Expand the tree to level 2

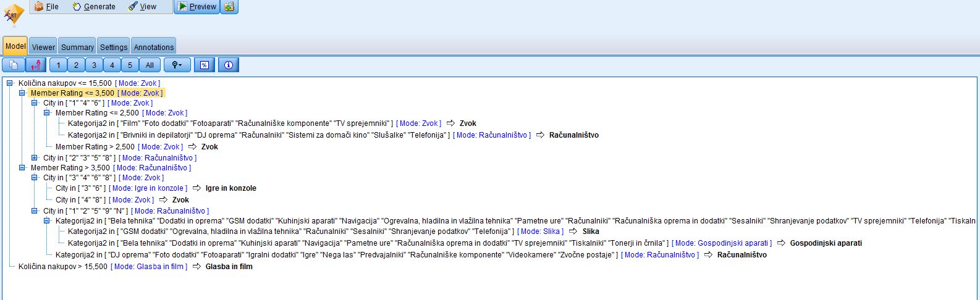[76, 65]
